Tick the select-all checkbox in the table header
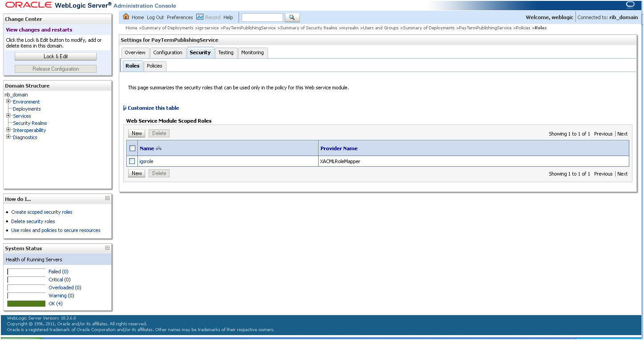The width and height of the screenshot is (644, 340). pyautogui.click(x=132, y=148)
